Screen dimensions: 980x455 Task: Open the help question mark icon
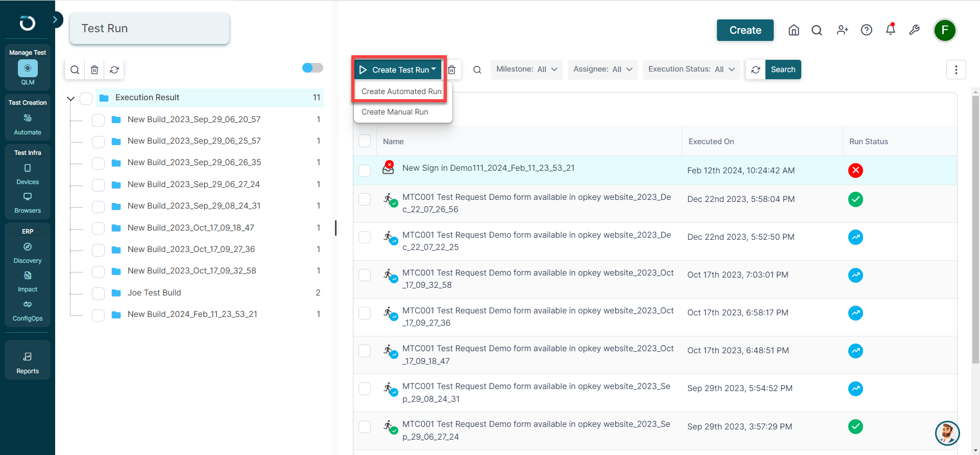[x=867, y=30]
